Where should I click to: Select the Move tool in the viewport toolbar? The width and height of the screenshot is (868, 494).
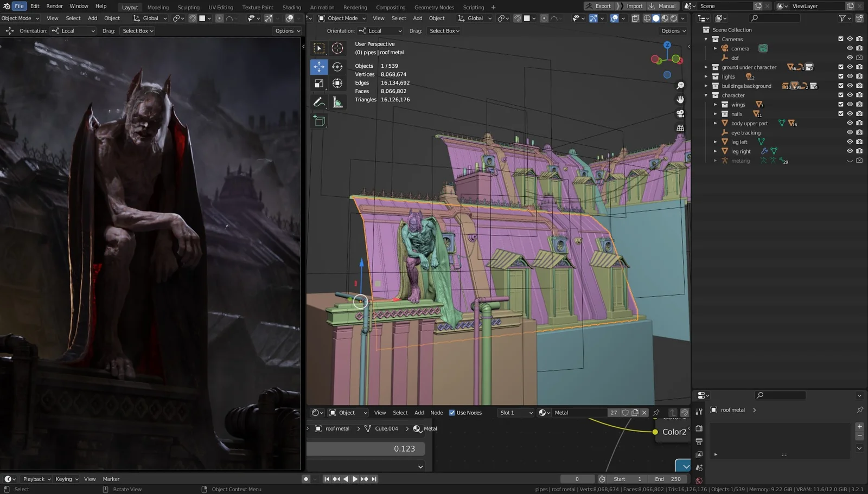point(319,66)
